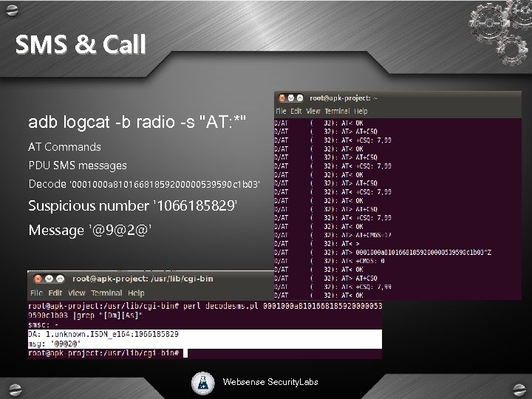Open Help menu in the cgi-bin terminal
Image resolution: width=532 pixels, height=399 pixels.
136,293
